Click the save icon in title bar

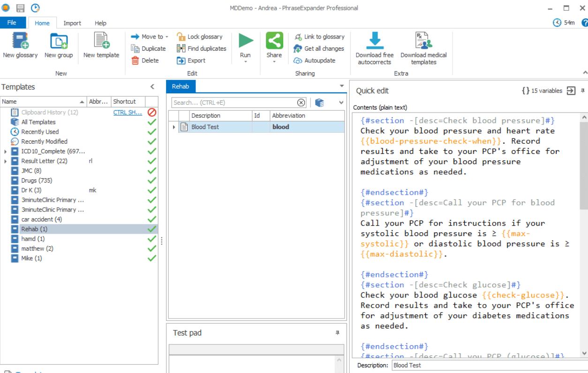point(20,8)
